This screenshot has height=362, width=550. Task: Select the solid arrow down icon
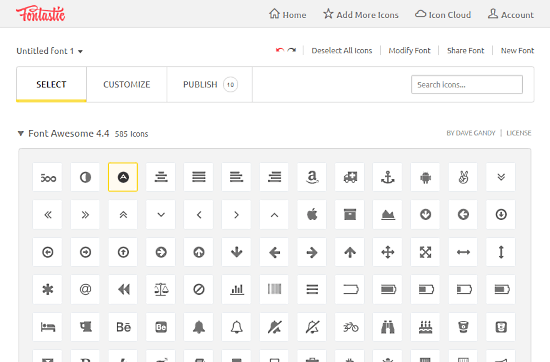pos(236,252)
